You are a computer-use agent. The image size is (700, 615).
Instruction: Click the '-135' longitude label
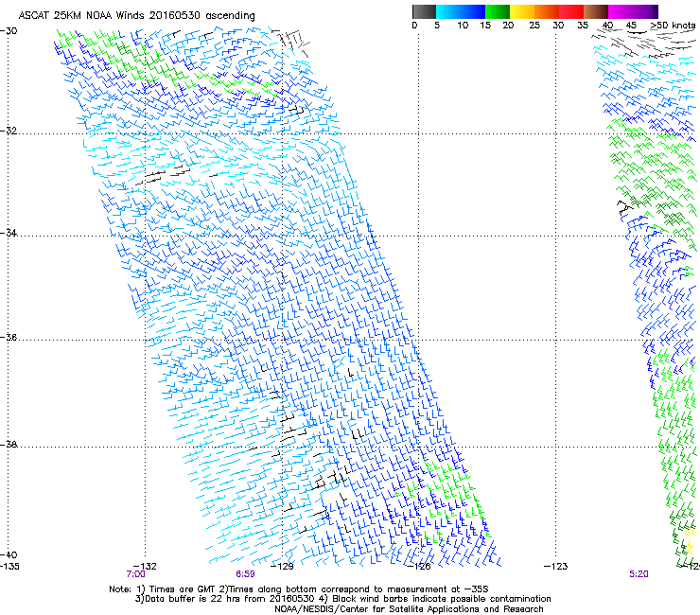9,567
